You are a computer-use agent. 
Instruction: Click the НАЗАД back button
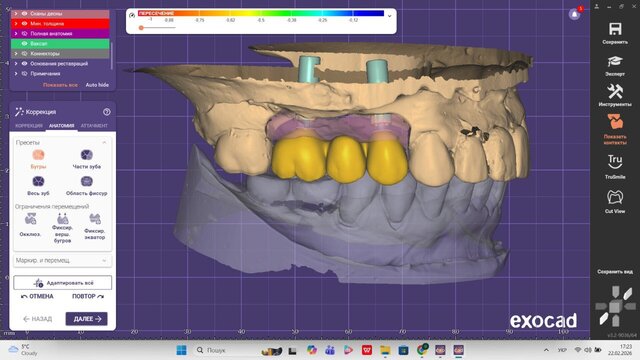click(38, 319)
